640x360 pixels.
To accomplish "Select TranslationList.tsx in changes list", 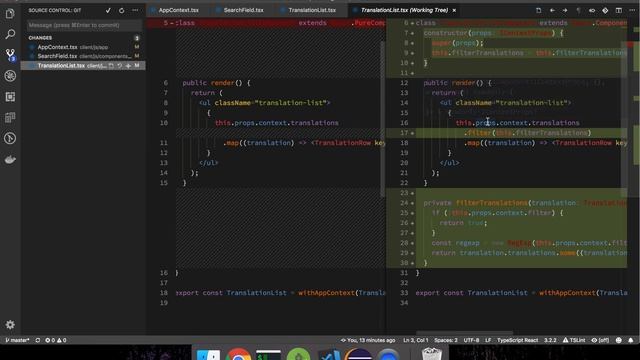I will tap(83, 65).
